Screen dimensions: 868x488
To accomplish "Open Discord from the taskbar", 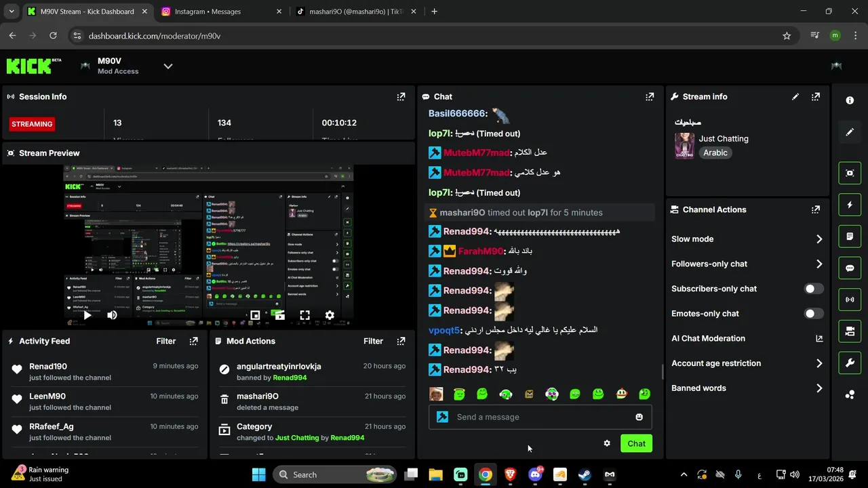I will point(535,474).
